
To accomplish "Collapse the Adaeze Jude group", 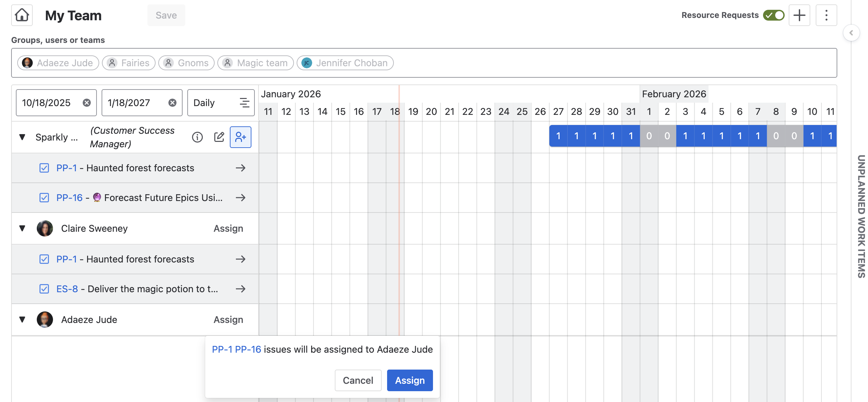I will click(x=22, y=320).
